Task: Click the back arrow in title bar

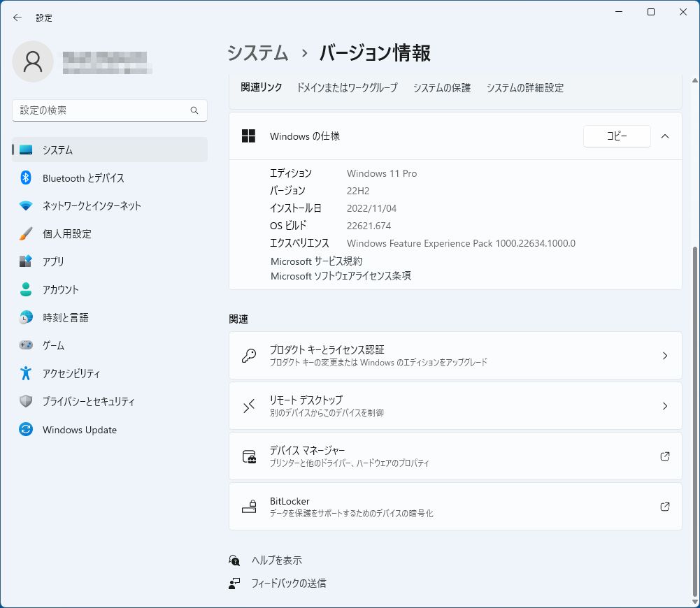Action: [17, 17]
